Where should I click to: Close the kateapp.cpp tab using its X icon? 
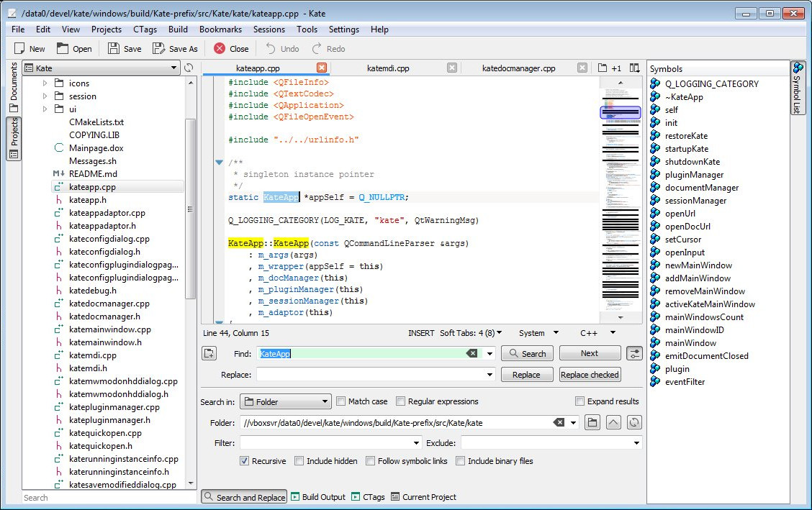322,68
